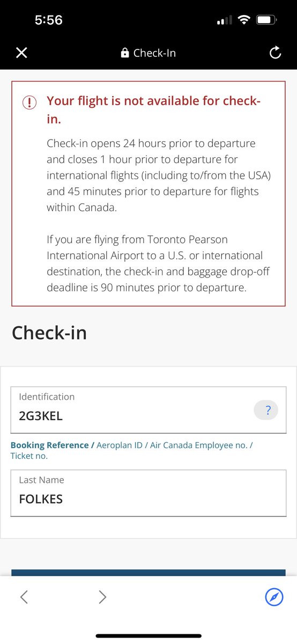The height and width of the screenshot is (644, 297).
Task: Edit the Last Name field containing FOLKES
Action: coord(148,493)
